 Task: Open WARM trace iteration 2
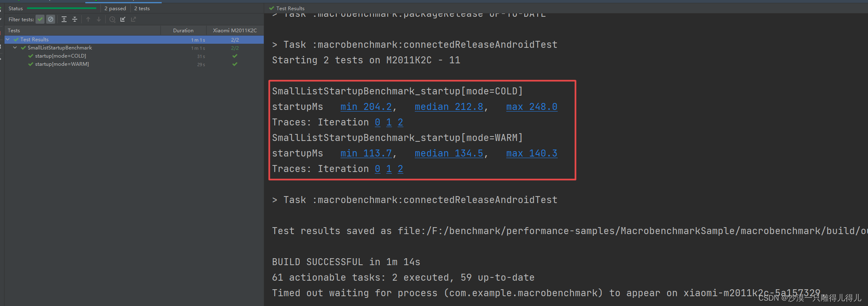(x=401, y=169)
